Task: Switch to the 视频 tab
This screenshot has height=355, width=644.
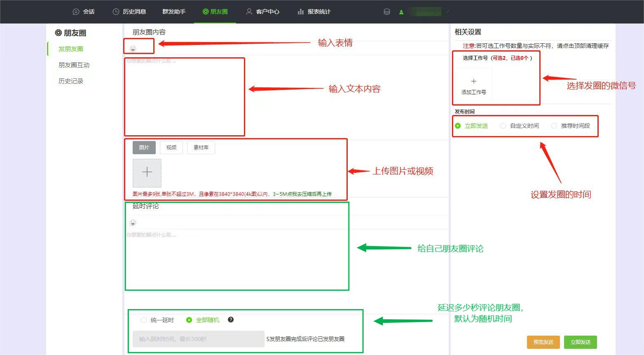Action: 171,147
